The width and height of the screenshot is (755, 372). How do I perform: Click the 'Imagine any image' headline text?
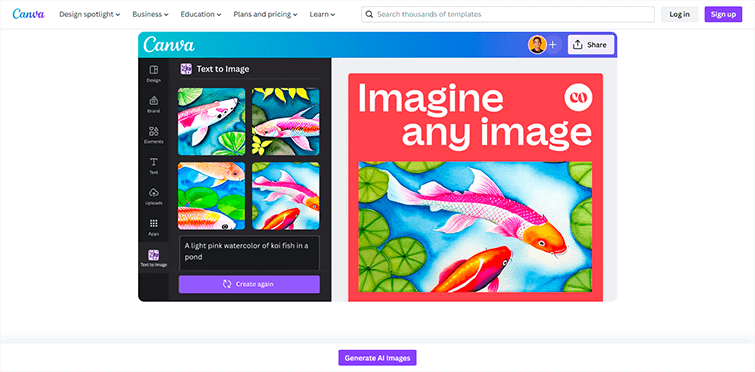coord(474,115)
